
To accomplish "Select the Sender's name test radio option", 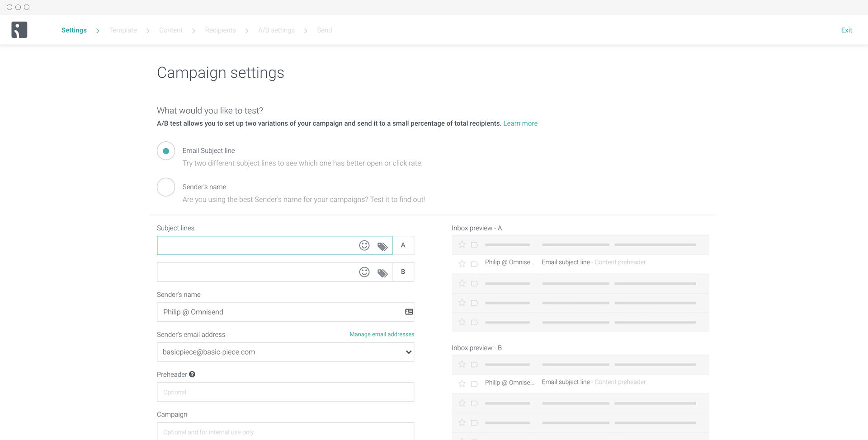I will [x=166, y=187].
